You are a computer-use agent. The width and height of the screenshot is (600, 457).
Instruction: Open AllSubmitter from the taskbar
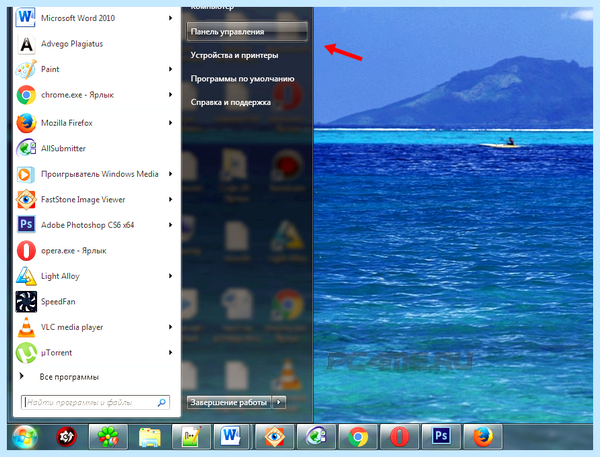316,437
